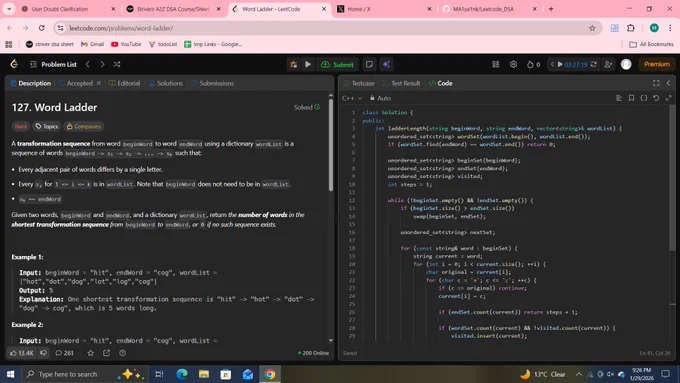This screenshot has height=383, width=680.
Task: Dislike the problem with thumbs down
Action: [43, 353]
